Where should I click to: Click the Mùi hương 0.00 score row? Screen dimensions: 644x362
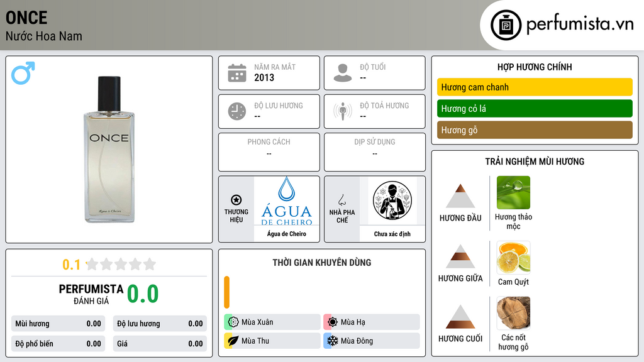[58, 324]
